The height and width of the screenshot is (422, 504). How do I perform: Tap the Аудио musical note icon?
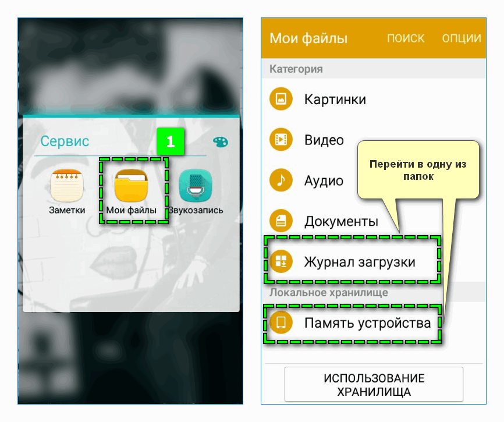pyautogui.click(x=281, y=180)
